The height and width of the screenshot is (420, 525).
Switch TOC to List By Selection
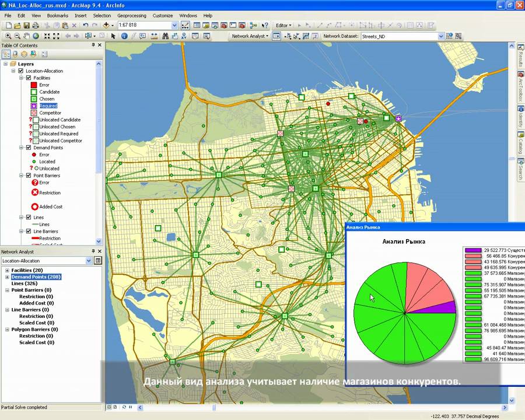pos(33,54)
